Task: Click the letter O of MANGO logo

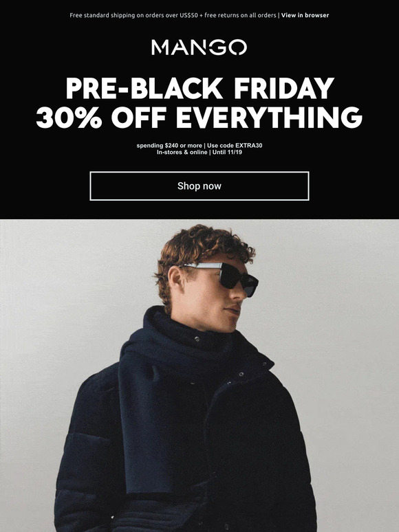Action: tap(237, 47)
